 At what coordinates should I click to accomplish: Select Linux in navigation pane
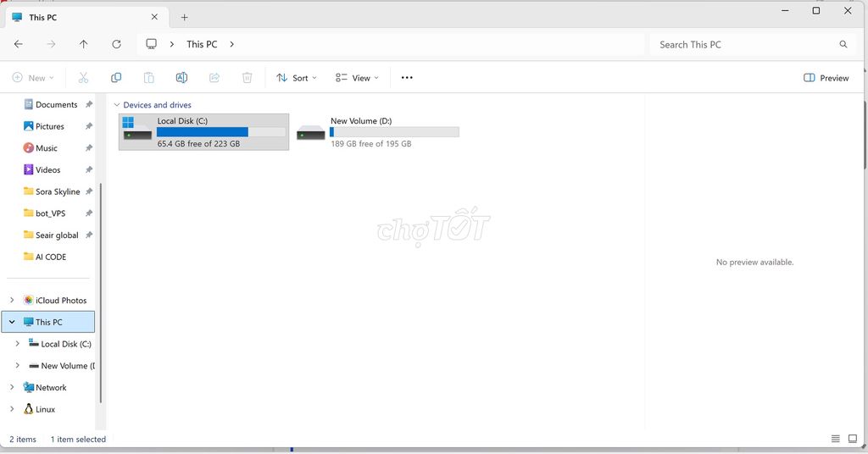(39, 409)
